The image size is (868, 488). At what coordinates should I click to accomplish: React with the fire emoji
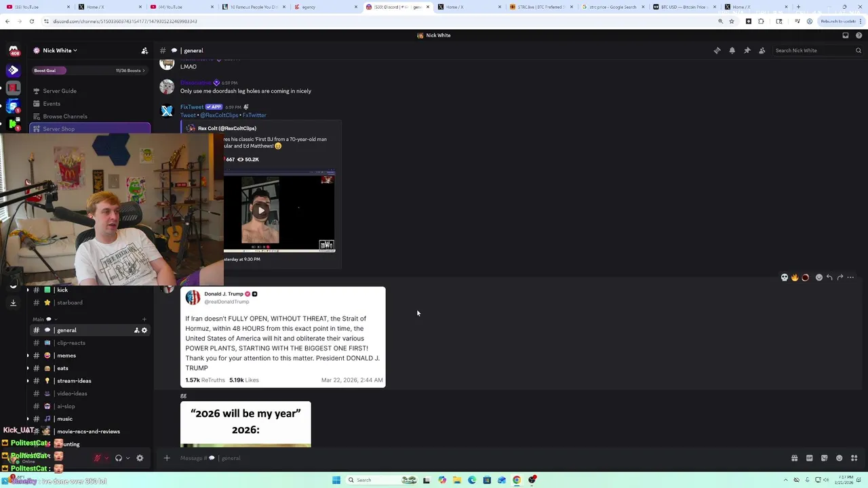click(x=795, y=277)
